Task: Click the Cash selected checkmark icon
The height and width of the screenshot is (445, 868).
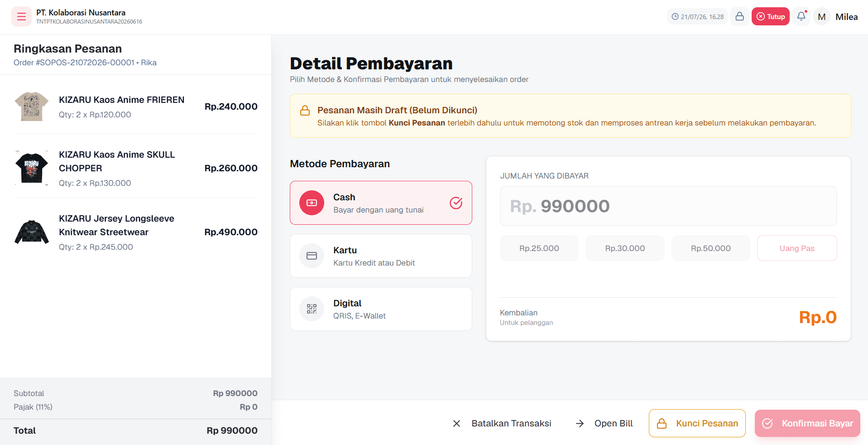Action: coord(456,203)
